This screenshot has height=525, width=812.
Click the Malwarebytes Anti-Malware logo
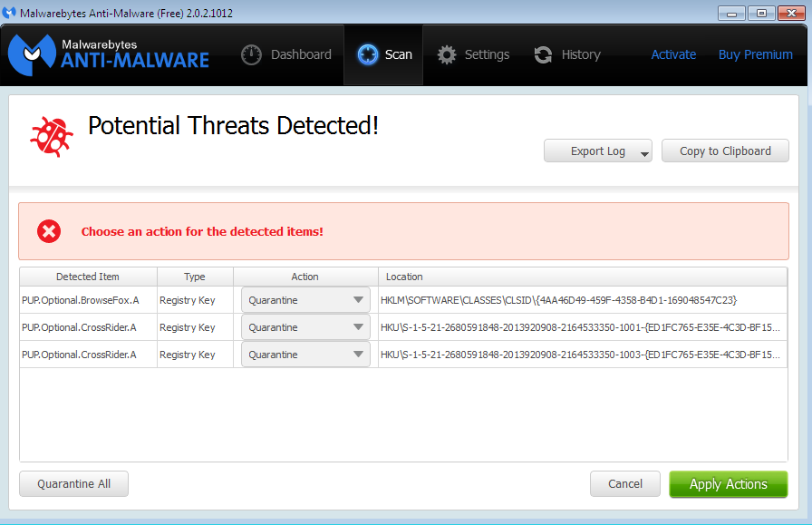(109, 54)
